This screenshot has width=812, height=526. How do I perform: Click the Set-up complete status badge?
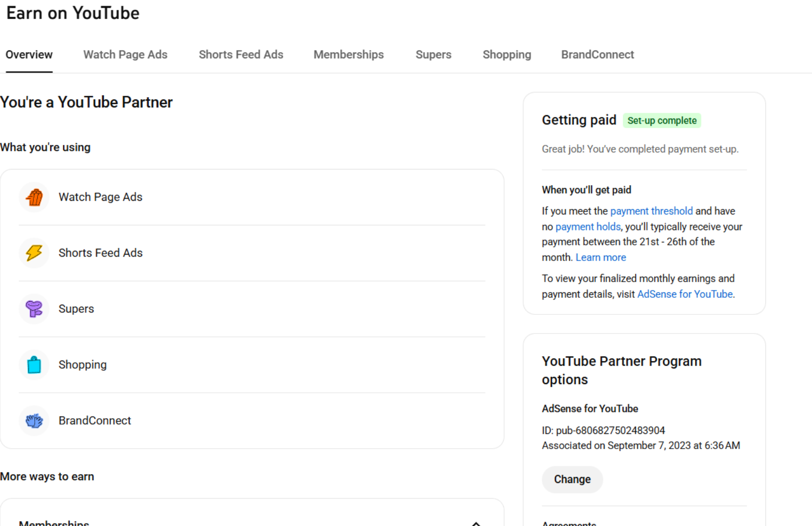pyautogui.click(x=662, y=121)
